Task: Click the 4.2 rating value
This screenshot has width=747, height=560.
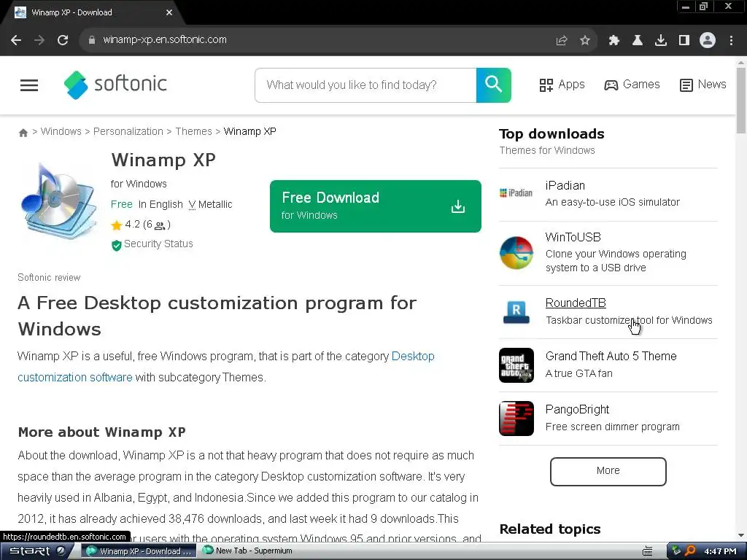Action: (133, 225)
